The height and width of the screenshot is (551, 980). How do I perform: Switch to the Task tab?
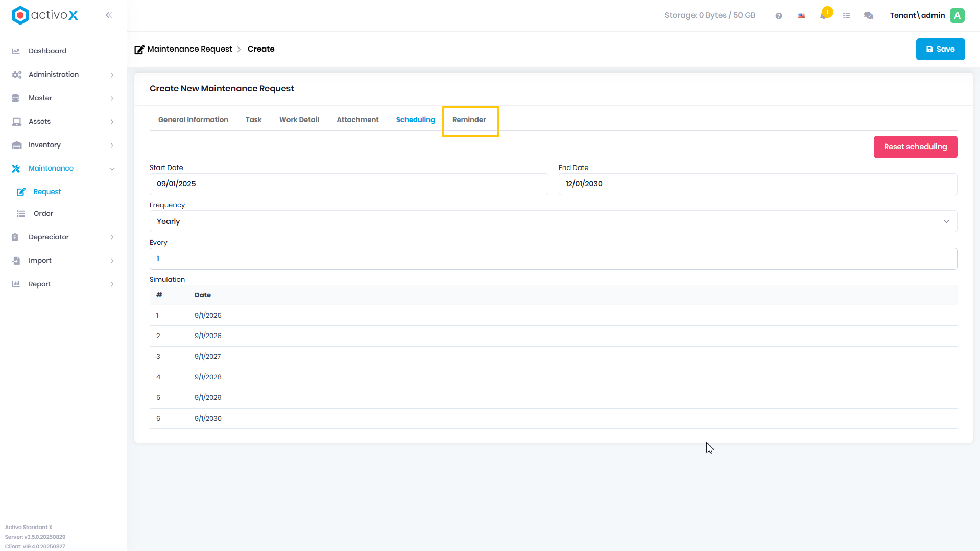253,119
